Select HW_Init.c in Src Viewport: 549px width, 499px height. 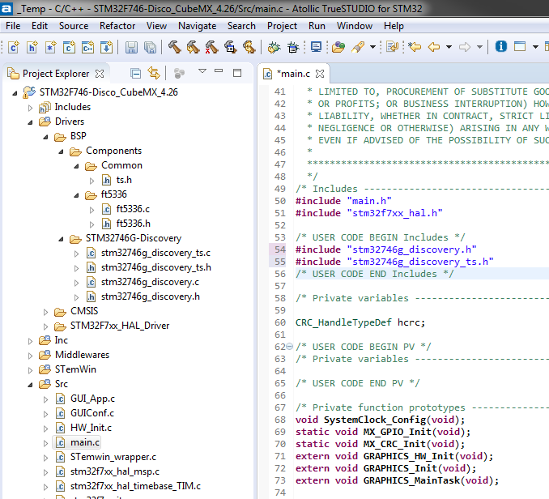(x=91, y=428)
